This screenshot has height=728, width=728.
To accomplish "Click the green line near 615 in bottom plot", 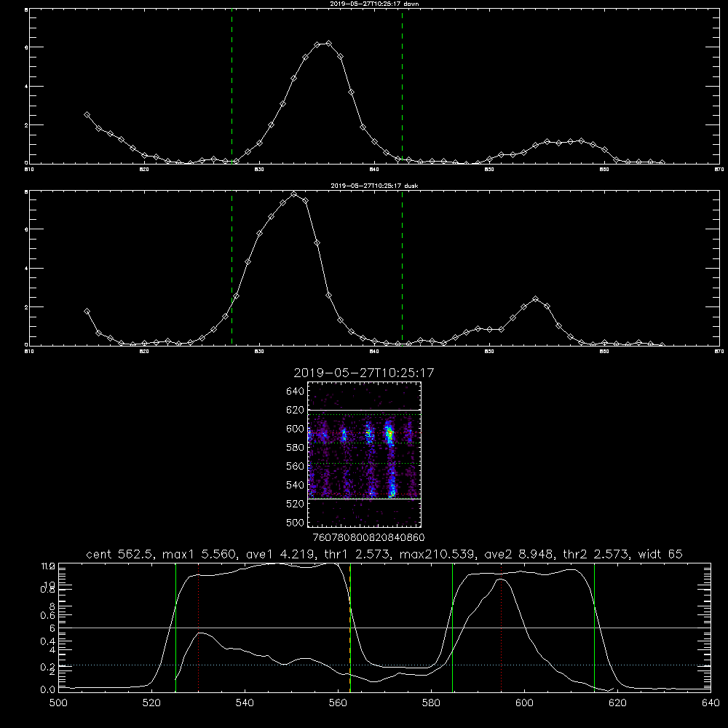I will click(594, 627).
